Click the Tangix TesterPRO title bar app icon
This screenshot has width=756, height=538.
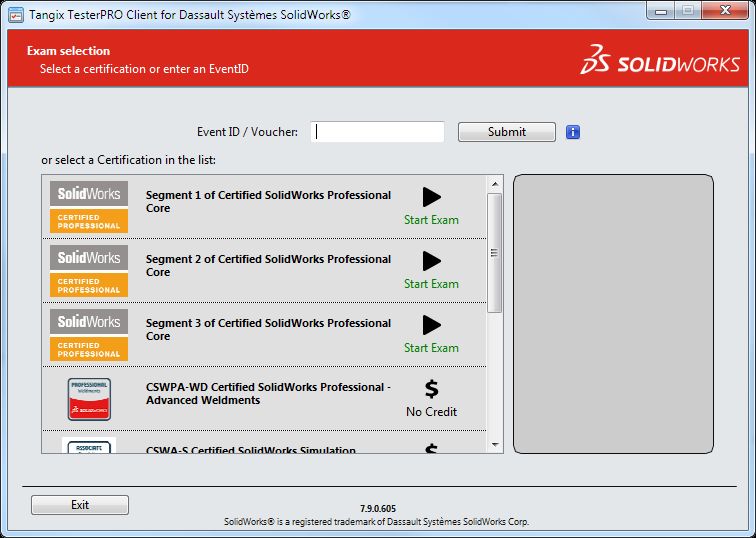(16, 15)
